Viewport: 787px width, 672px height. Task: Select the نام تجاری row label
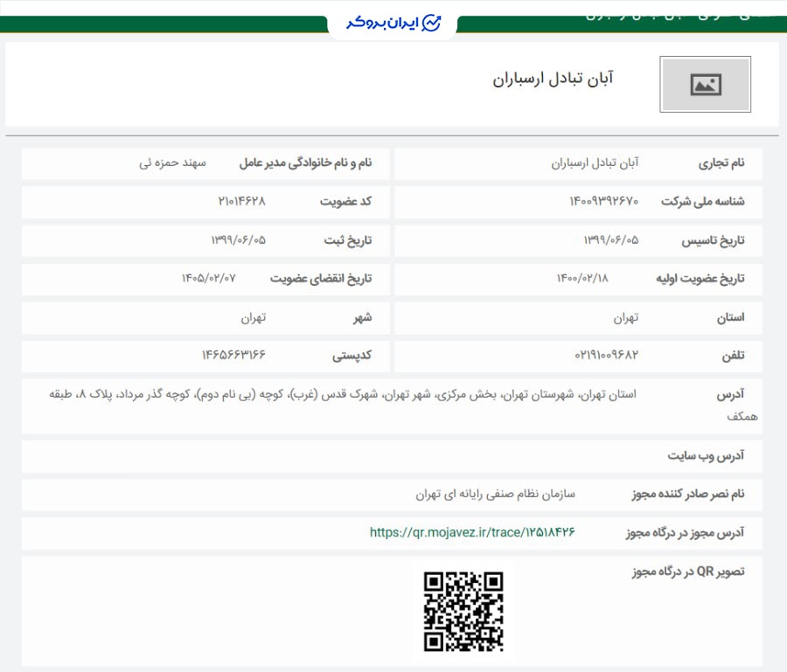[721, 163]
